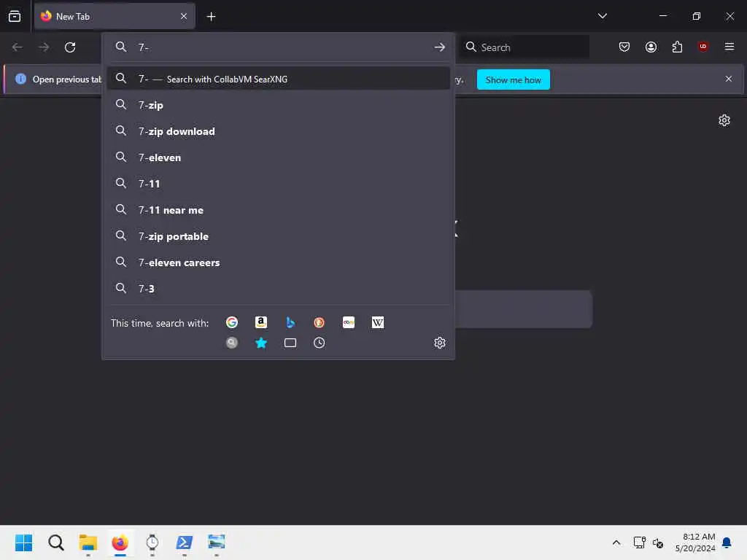Select the New Tab tab
Screen dimensions: 747x560
pos(115,16)
